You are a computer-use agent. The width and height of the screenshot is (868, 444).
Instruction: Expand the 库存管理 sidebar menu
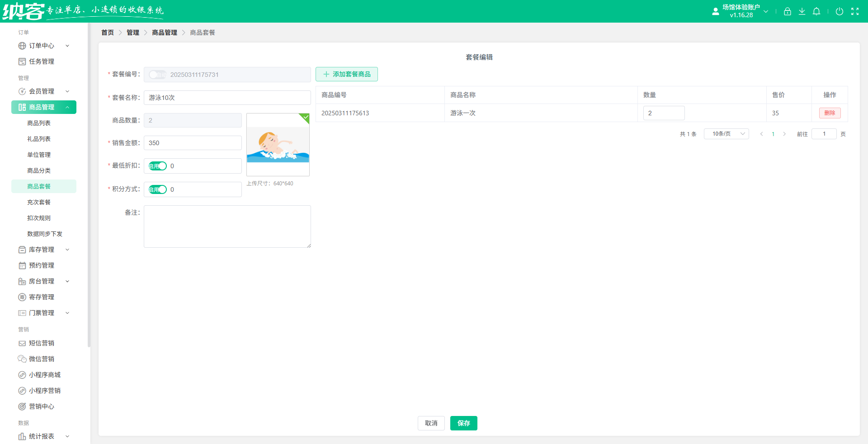coord(43,250)
